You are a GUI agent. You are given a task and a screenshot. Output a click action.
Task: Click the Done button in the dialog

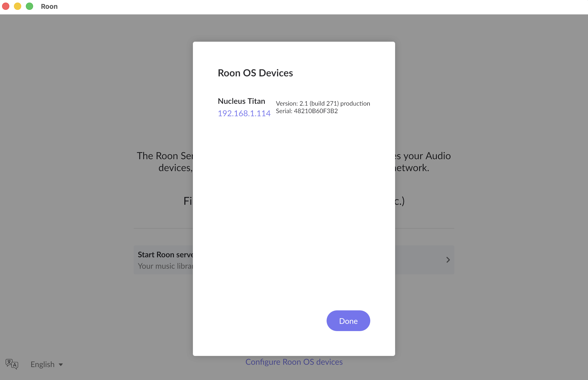(x=348, y=321)
